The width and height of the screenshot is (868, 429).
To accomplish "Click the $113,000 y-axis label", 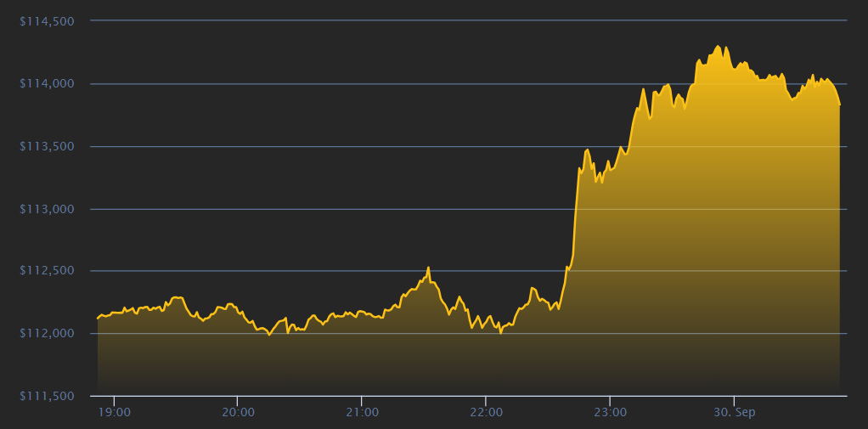I will 48,209.
